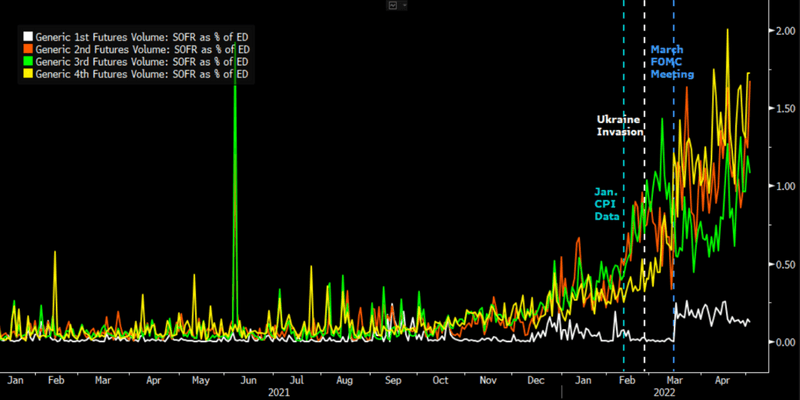Open the dropdown arrow beside the chart icon
Image resolution: width=800 pixels, height=400 pixels.
(405, 5)
